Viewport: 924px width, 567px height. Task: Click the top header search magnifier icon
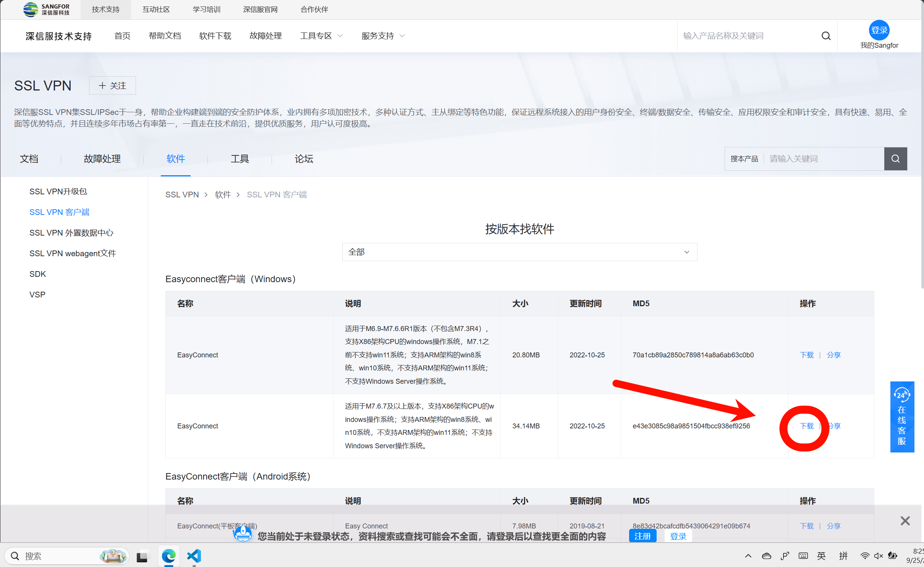point(826,36)
